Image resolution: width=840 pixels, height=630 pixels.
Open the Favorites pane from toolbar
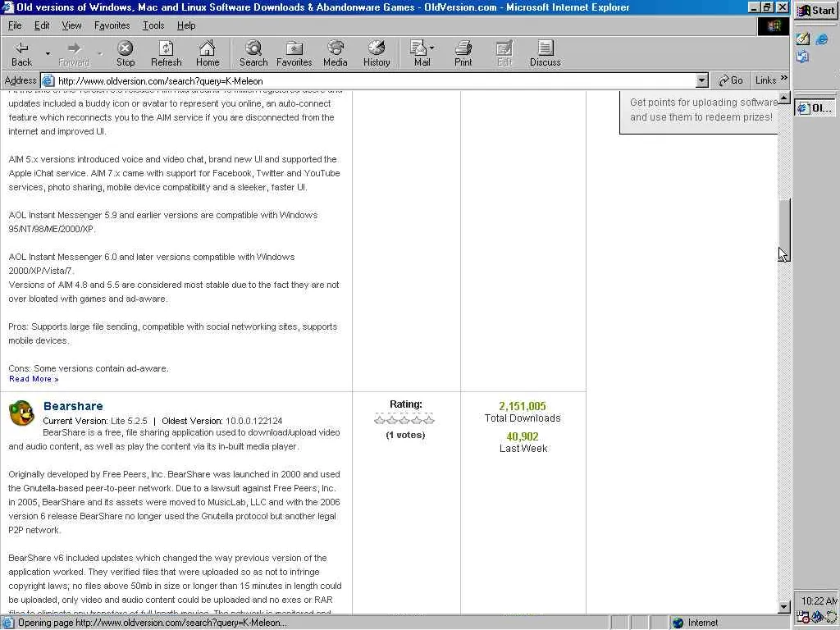coord(294,53)
